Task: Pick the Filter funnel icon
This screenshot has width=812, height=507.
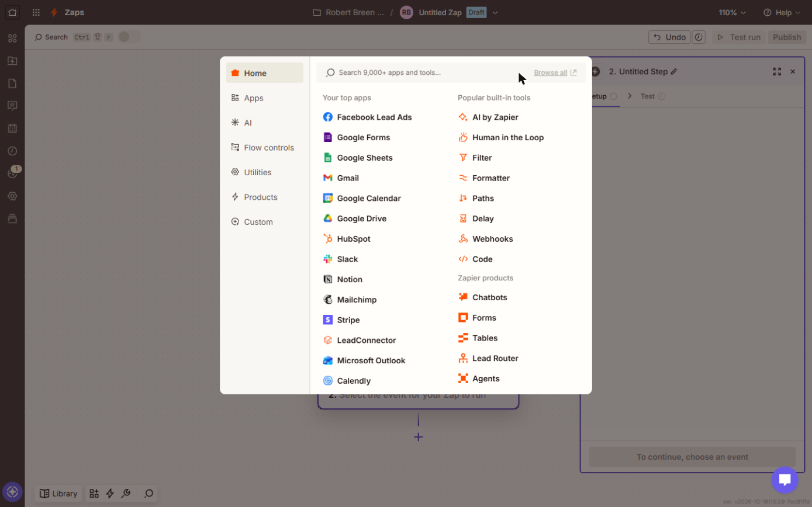Action: click(463, 158)
